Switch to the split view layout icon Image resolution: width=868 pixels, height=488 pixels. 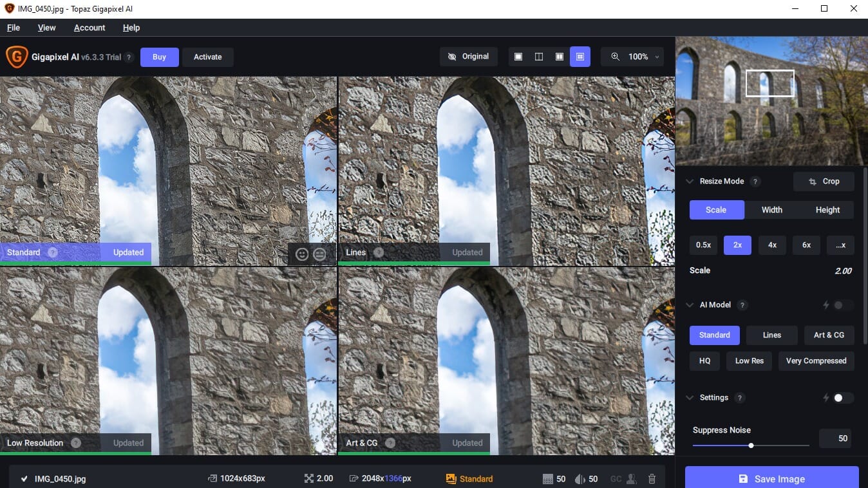point(538,57)
